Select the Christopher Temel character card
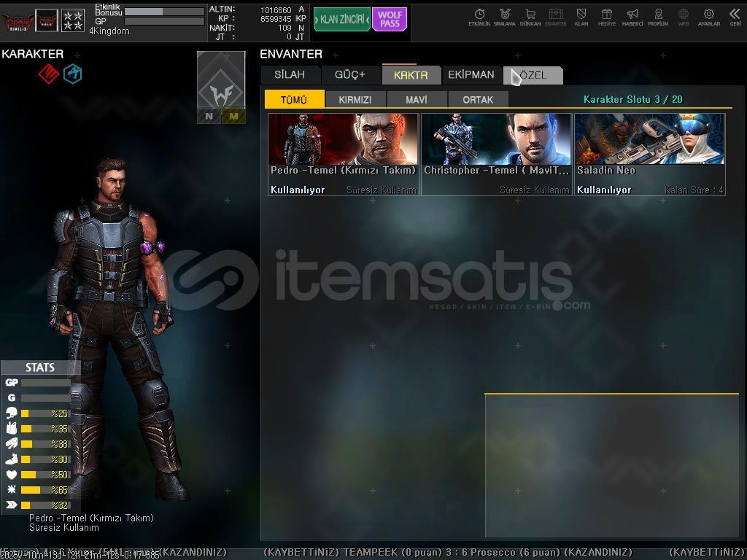The height and width of the screenshot is (560, 747). [496, 155]
